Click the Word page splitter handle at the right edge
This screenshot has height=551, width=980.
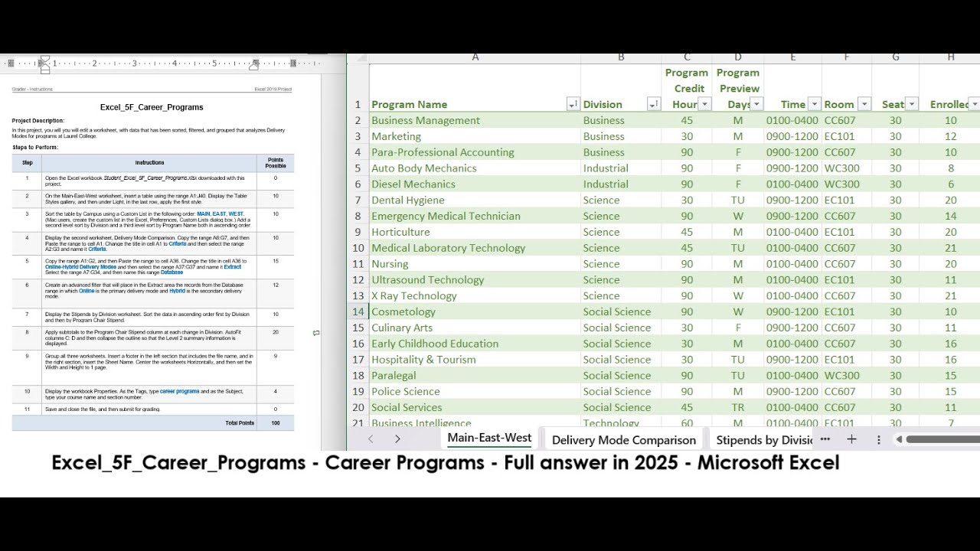coord(316,333)
